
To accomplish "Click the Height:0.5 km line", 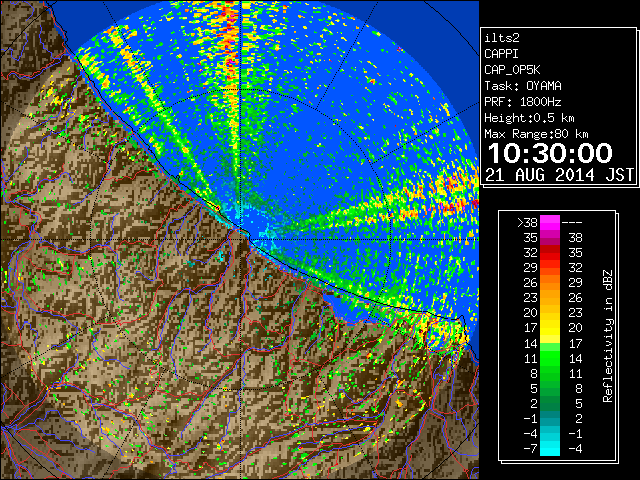I will [x=529, y=118].
